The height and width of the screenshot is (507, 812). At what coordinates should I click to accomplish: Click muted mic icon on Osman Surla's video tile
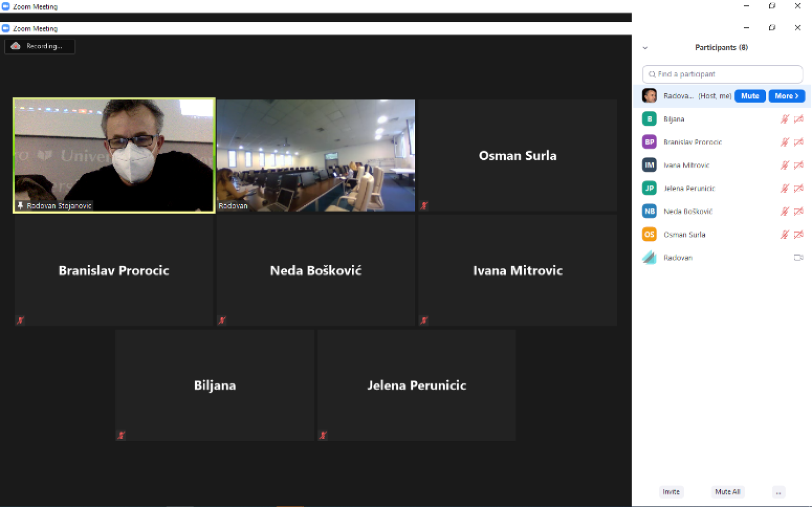pos(424,205)
